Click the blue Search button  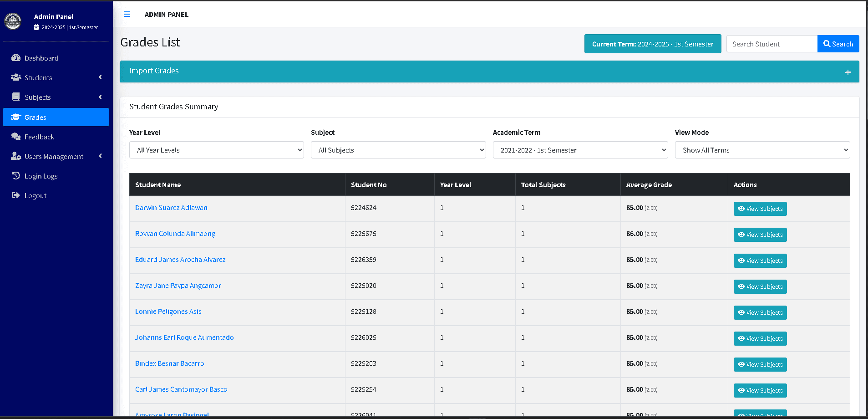838,44
